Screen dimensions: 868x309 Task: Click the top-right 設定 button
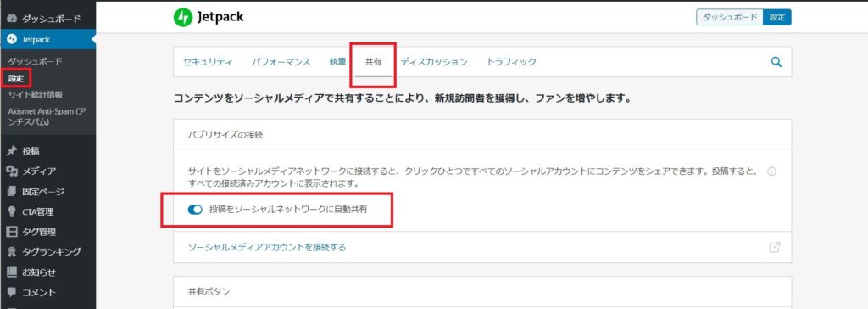777,17
